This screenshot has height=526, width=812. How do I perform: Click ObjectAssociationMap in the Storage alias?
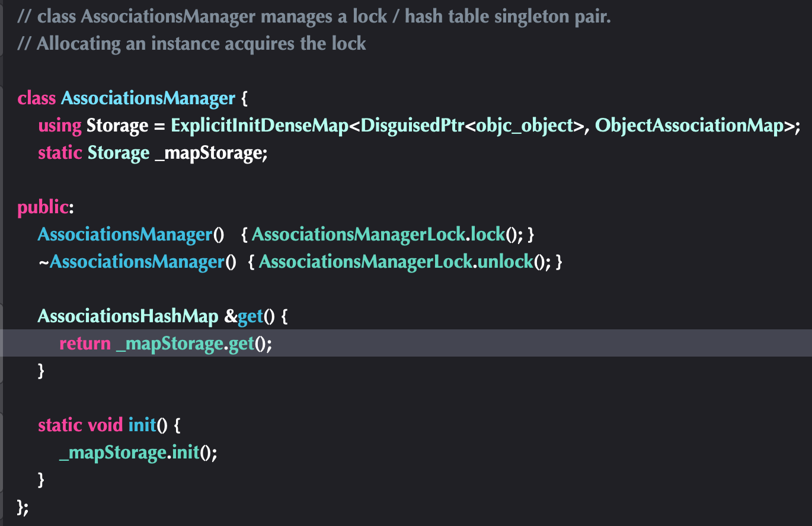tap(689, 125)
